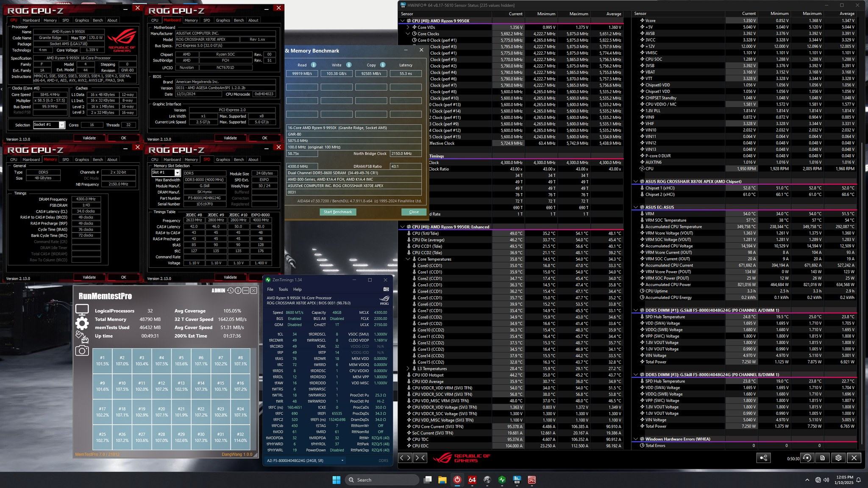868x488 pixels.
Task: Click ZenTimings screenshot camera icon
Action: click(386, 289)
